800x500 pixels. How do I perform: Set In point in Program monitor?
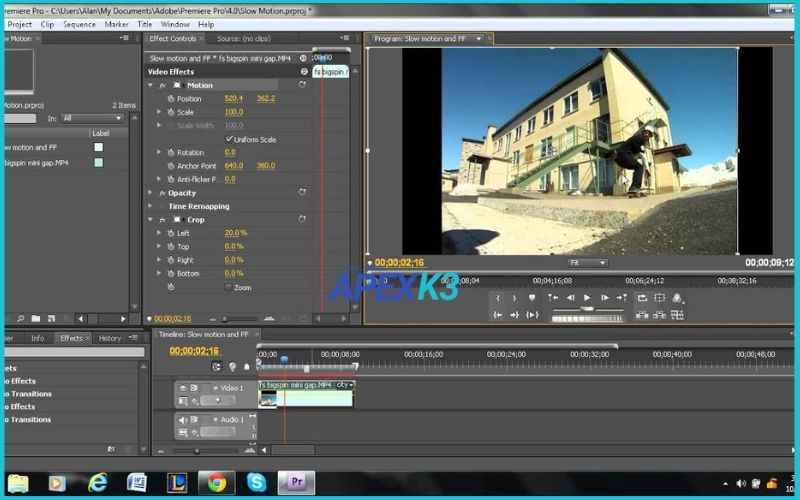pos(498,298)
